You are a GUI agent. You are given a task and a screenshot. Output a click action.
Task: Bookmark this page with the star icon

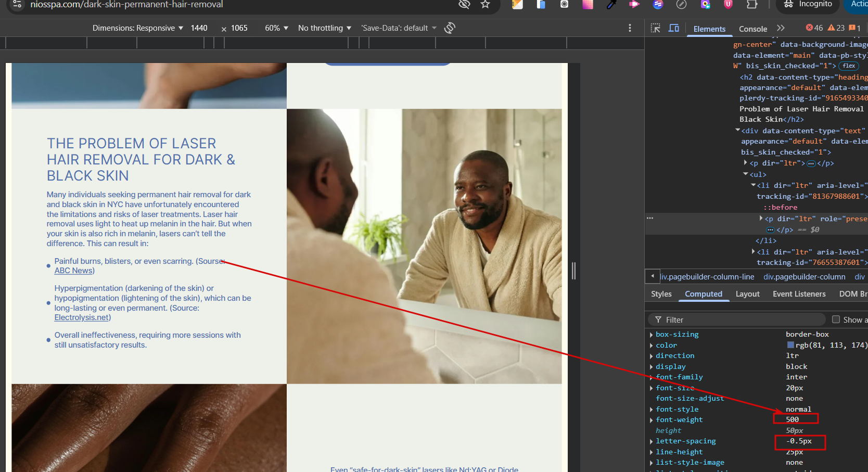pos(485,5)
